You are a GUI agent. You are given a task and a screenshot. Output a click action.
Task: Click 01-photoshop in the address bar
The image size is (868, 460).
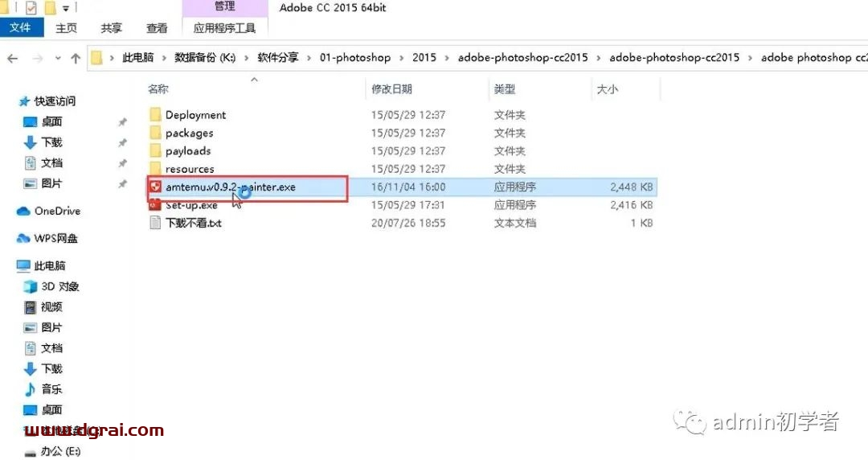click(355, 58)
